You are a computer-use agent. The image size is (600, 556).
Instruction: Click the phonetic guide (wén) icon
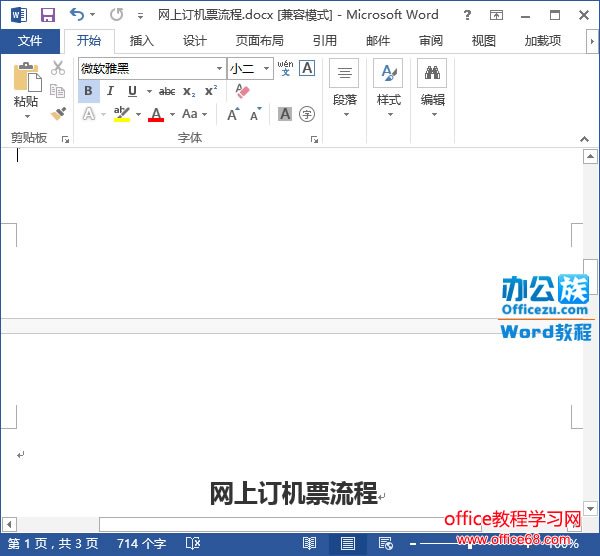(x=285, y=68)
